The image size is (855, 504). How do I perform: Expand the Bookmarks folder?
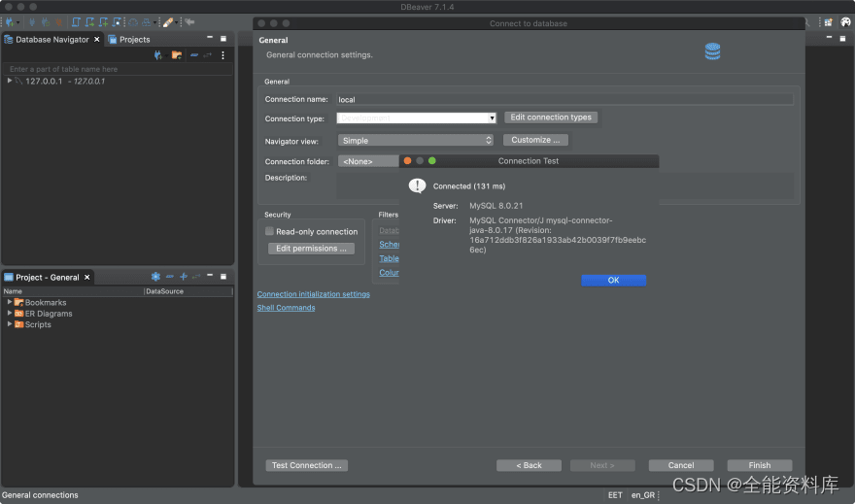pos(10,302)
